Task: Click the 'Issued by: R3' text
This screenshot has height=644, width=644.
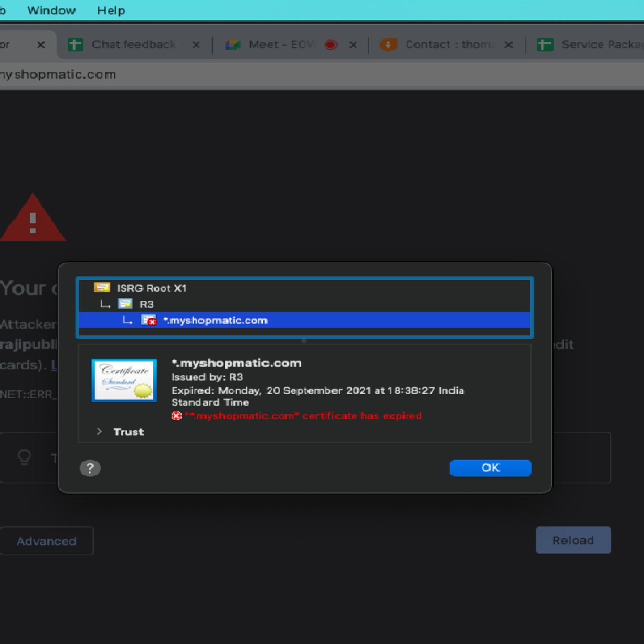Action: click(x=207, y=377)
